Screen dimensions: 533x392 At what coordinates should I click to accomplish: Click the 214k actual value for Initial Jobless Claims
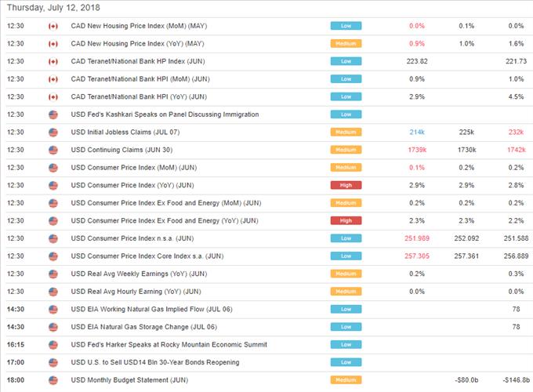pyautogui.click(x=415, y=132)
